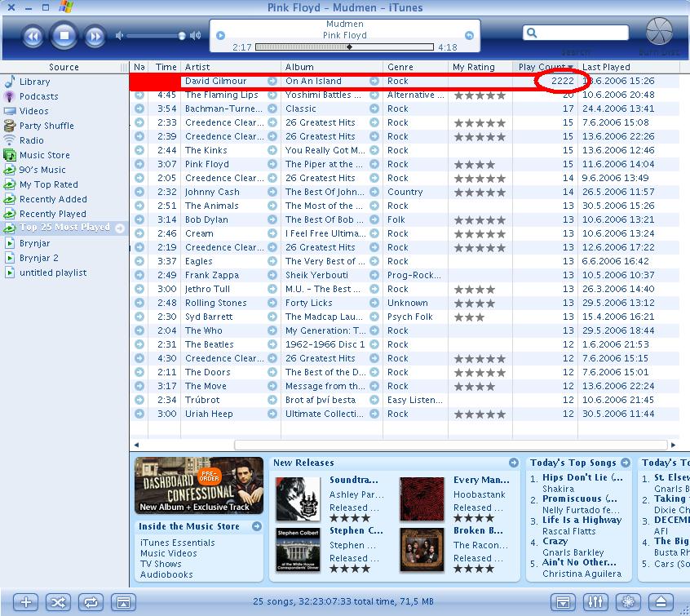Expand Today's Top Songs arrow

coord(626,463)
